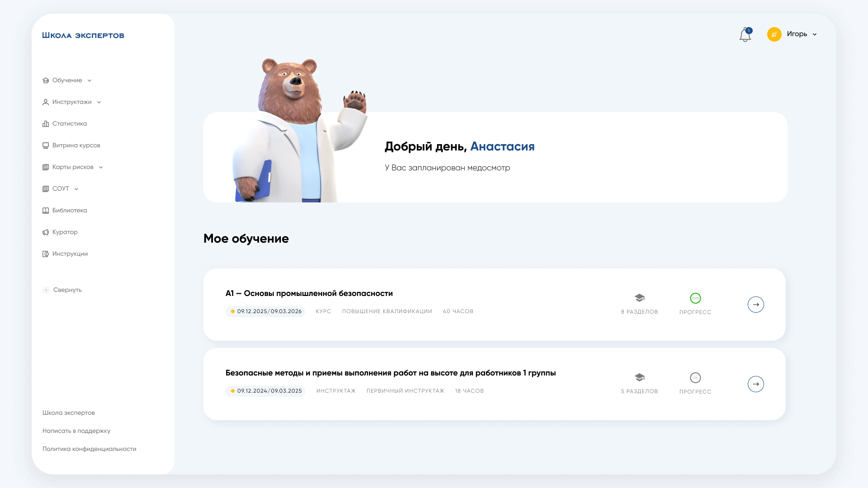
Task: Click the Витрина курсов monitor icon
Action: pos(46,145)
